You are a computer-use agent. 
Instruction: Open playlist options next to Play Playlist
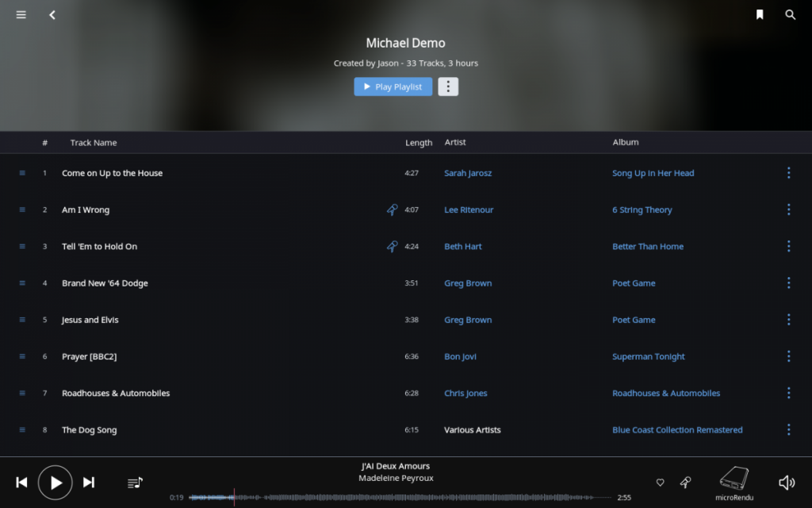pyautogui.click(x=448, y=87)
